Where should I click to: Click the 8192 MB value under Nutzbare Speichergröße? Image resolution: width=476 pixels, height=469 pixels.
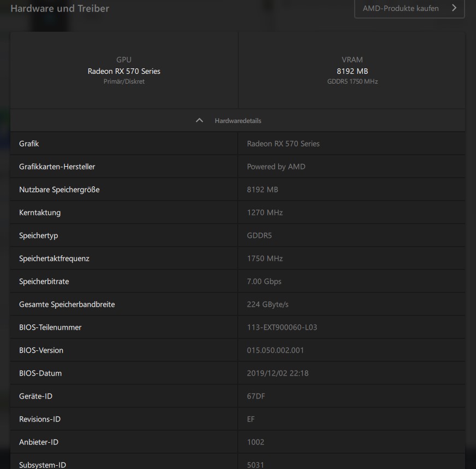coord(262,190)
